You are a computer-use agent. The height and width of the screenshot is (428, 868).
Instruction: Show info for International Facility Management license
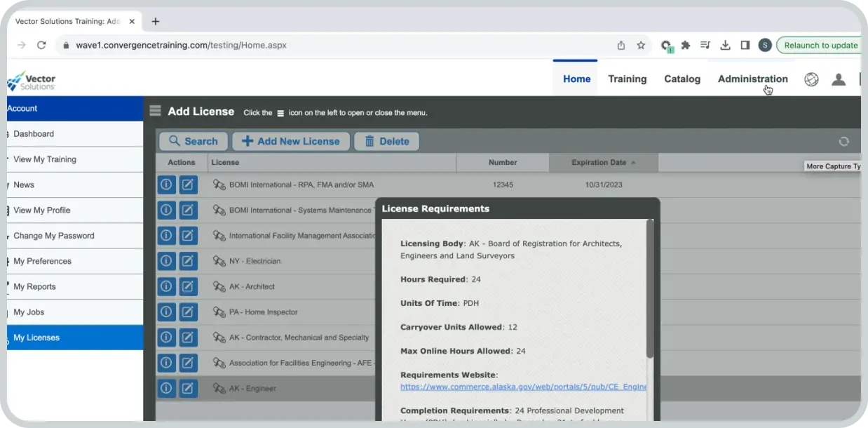[x=166, y=236]
